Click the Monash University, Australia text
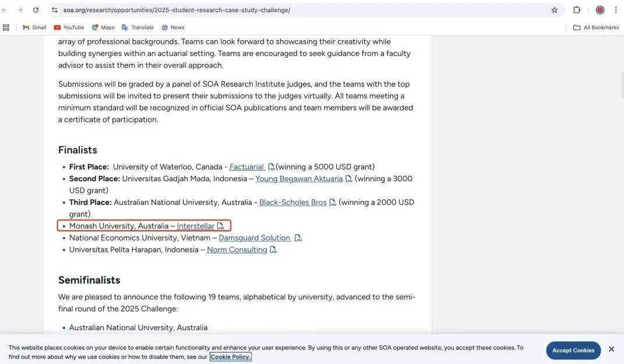The width and height of the screenshot is (624, 364). click(x=119, y=227)
